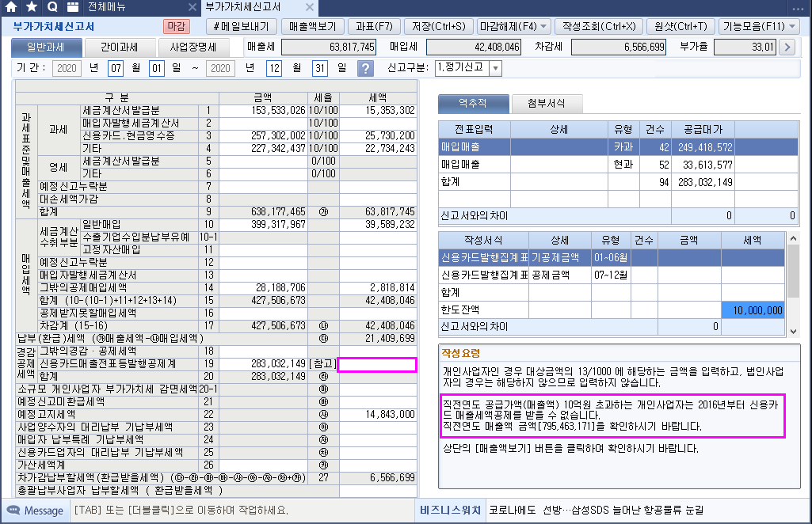This screenshot has width=812, height=524.
Task: Click the end month field 12
Action: click(274, 68)
